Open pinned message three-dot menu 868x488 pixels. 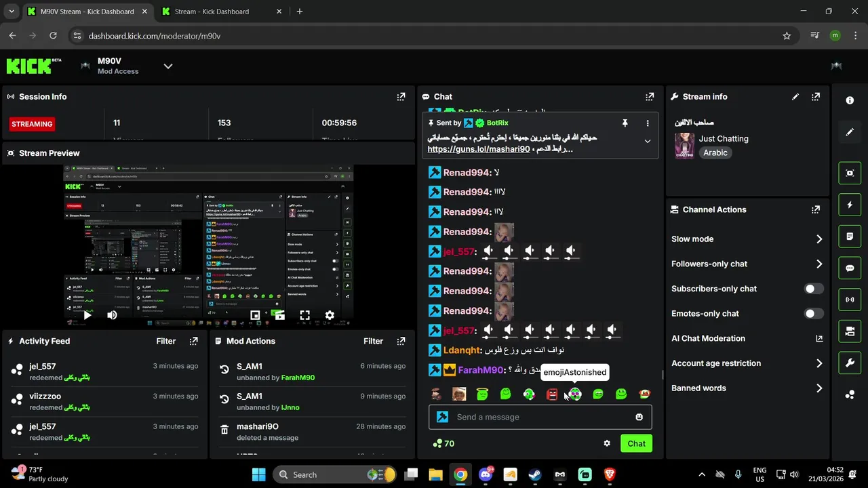648,123
